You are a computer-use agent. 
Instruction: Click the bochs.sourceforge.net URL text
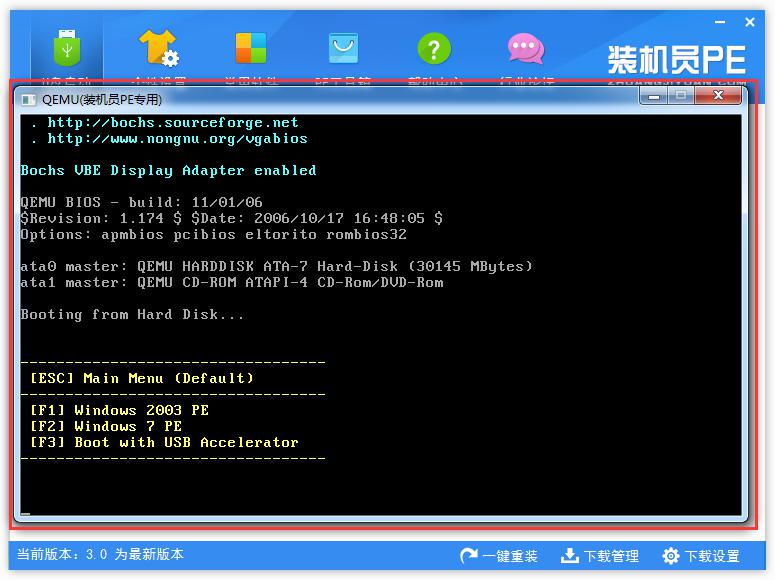coord(173,123)
